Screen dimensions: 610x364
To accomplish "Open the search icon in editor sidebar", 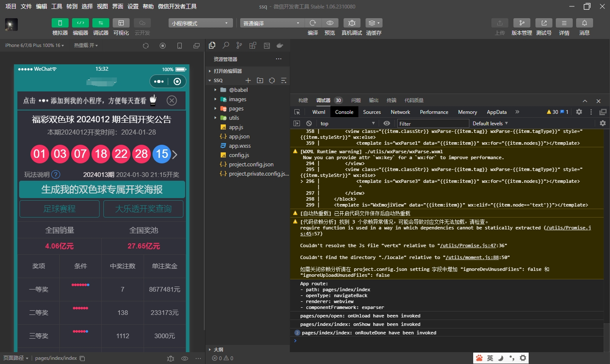I will (226, 45).
